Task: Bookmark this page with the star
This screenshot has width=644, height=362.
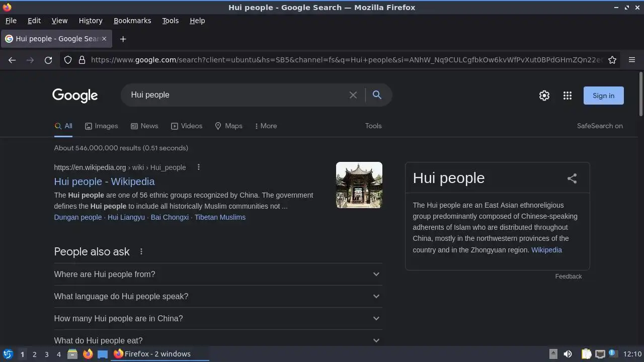Action: [612, 60]
